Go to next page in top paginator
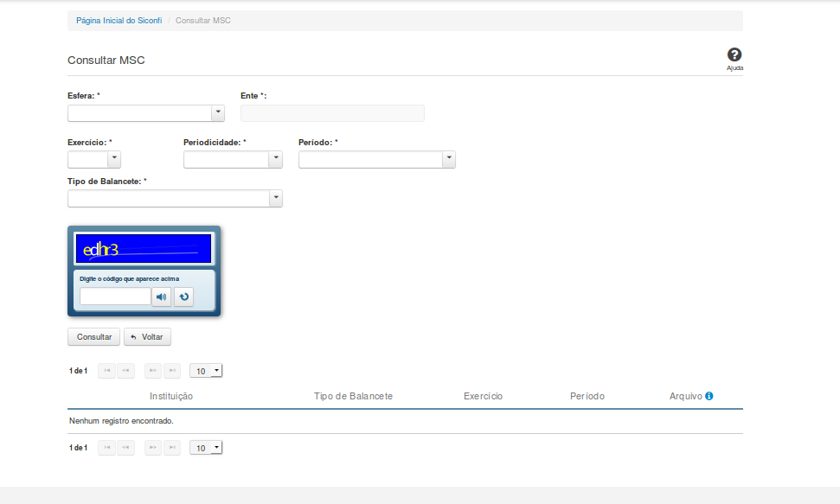Viewport: 840px width, 504px height. (153, 371)
